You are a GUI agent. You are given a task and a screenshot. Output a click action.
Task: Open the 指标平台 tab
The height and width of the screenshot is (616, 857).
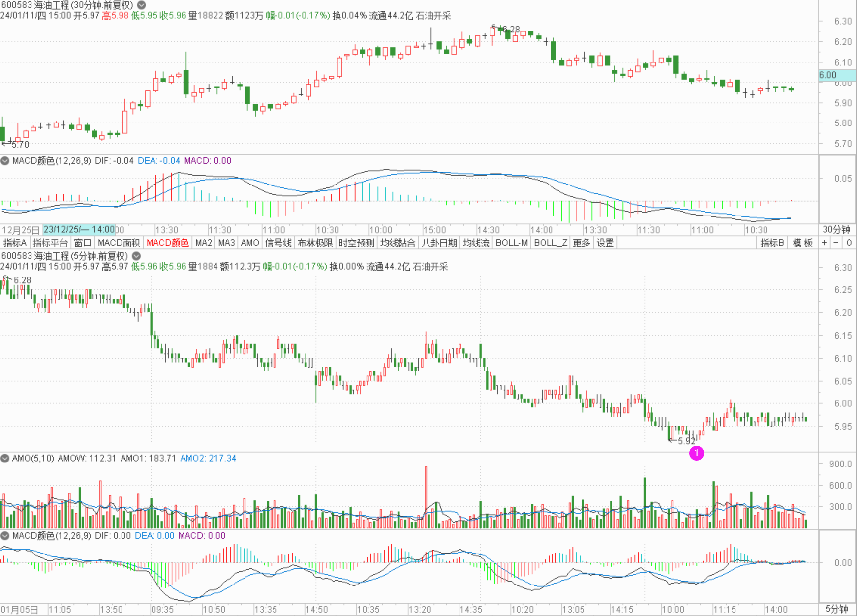(x=50, y=243)
